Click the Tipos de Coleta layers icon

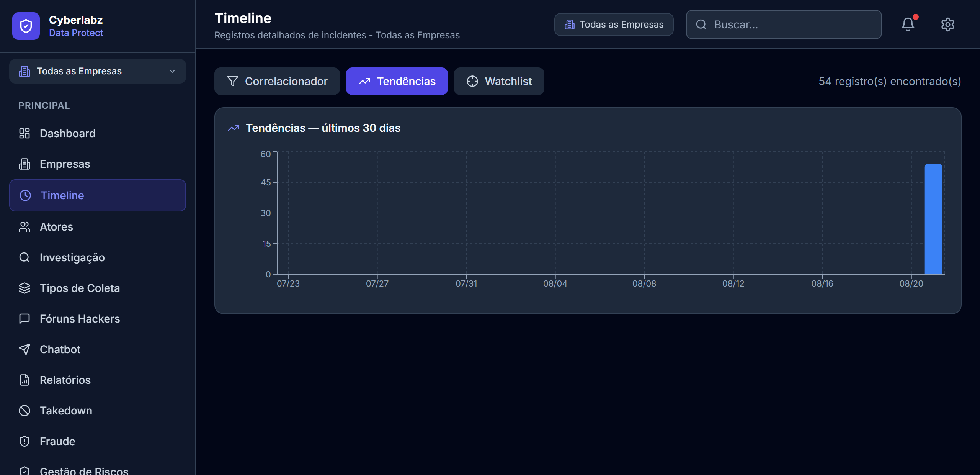coord(24,288)
